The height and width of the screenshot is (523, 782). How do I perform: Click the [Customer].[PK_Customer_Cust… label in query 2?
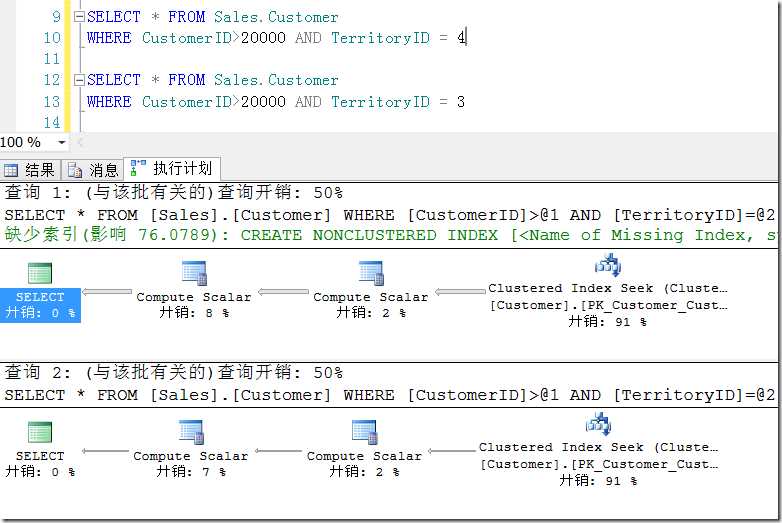click(598, 464)
